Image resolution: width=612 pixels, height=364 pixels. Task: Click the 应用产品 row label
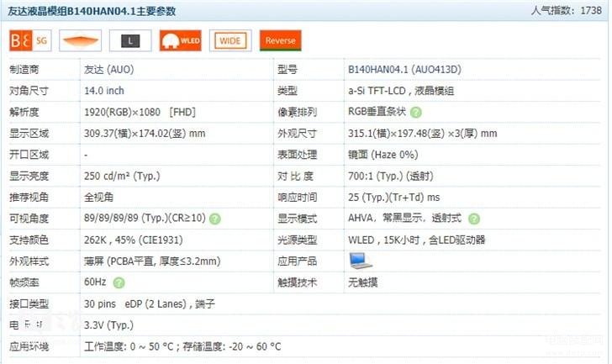[297, 261]
